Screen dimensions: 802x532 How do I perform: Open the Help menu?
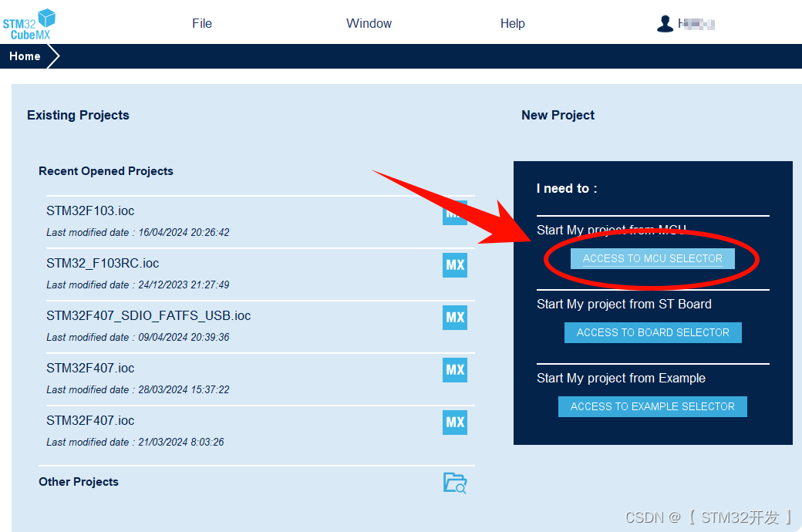[x=513, y=24]
